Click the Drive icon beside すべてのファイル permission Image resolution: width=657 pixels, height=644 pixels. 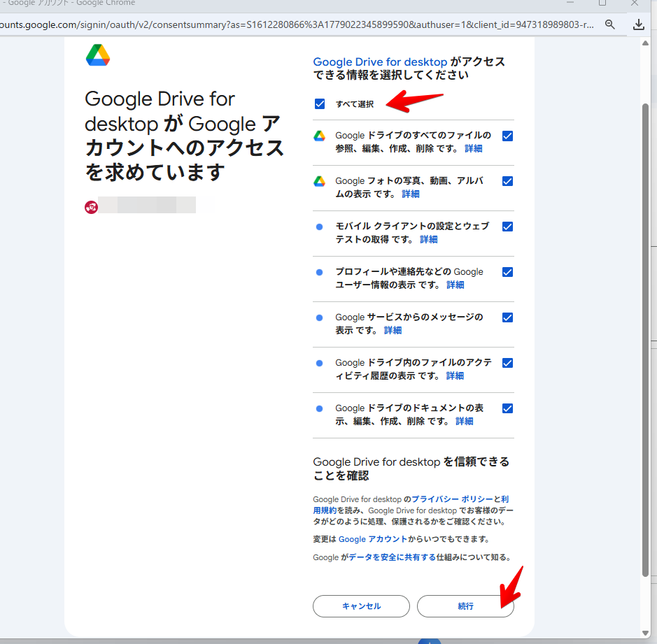coord(319,136)
